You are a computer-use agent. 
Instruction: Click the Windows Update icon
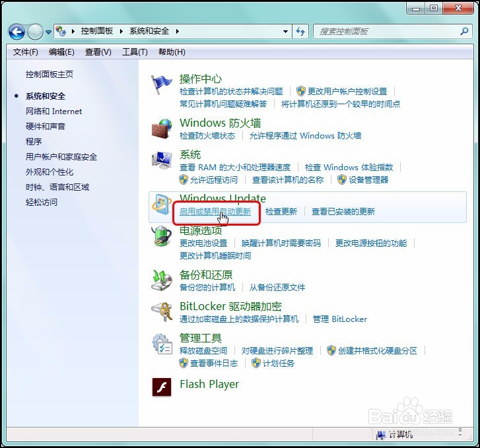(162, 204)
